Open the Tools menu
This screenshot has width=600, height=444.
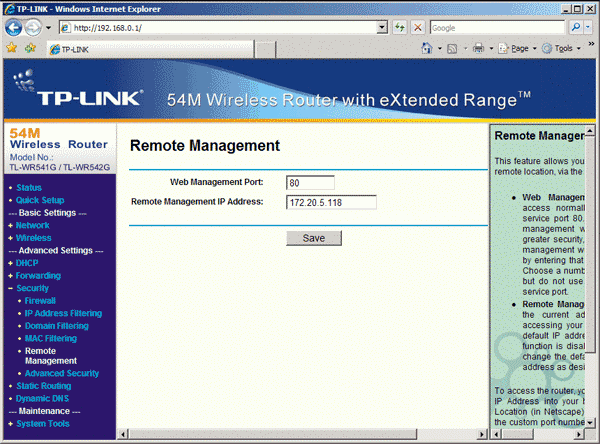(x=563, y=49)
